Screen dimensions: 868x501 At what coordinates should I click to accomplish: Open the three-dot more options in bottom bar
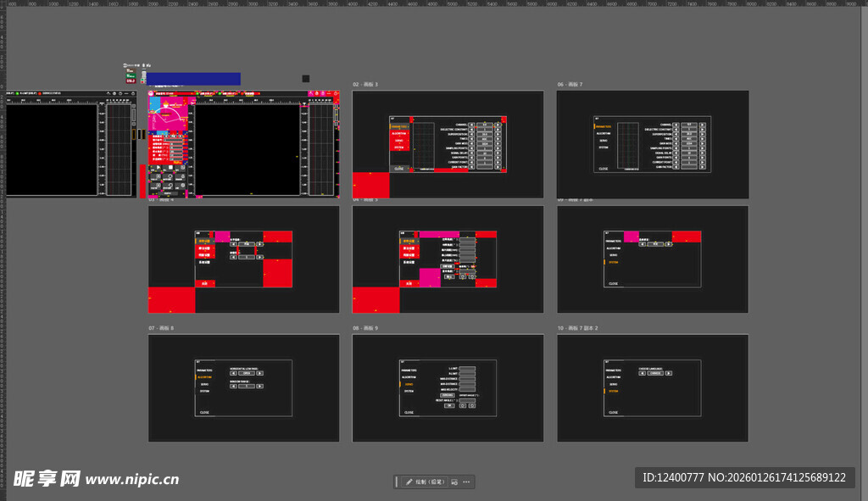coord(465,482)
